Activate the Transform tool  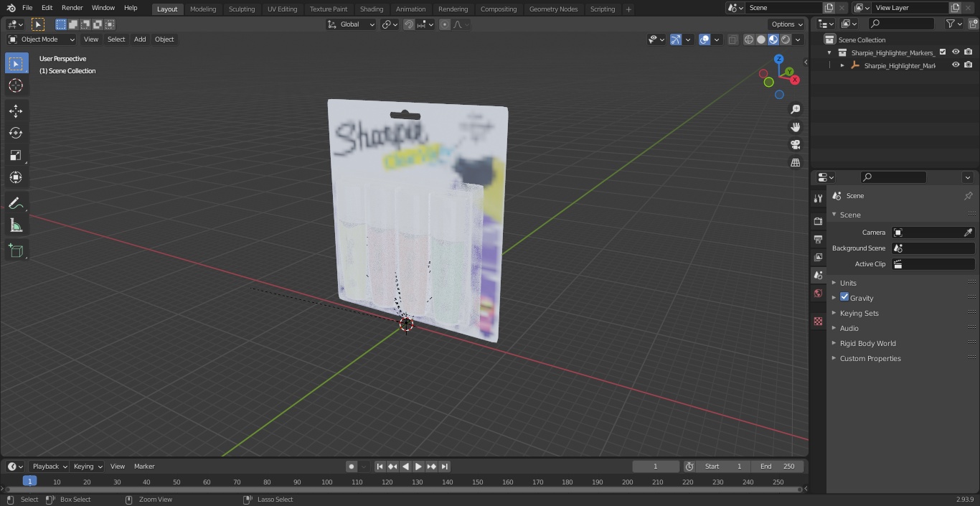tap(16, 177)
